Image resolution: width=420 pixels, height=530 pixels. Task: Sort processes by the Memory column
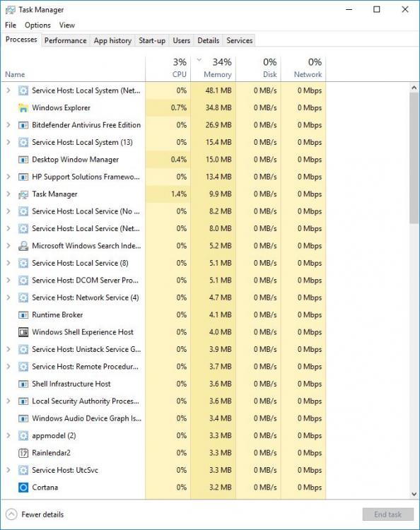click(x=214, y=69)
